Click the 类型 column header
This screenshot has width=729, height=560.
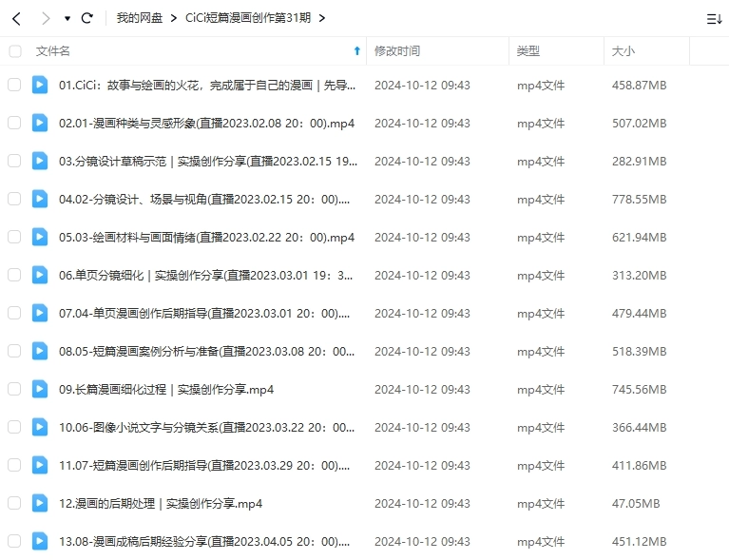(528, 51)
